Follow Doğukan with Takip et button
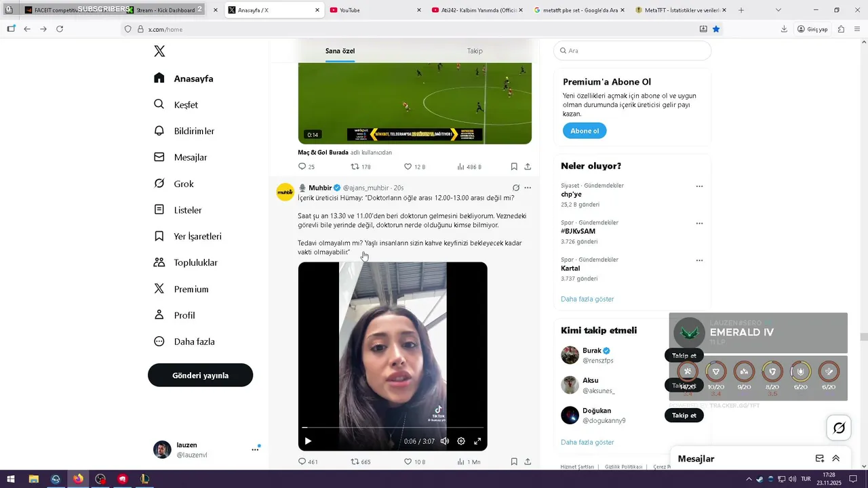868x488 pixels. (684, 415)
